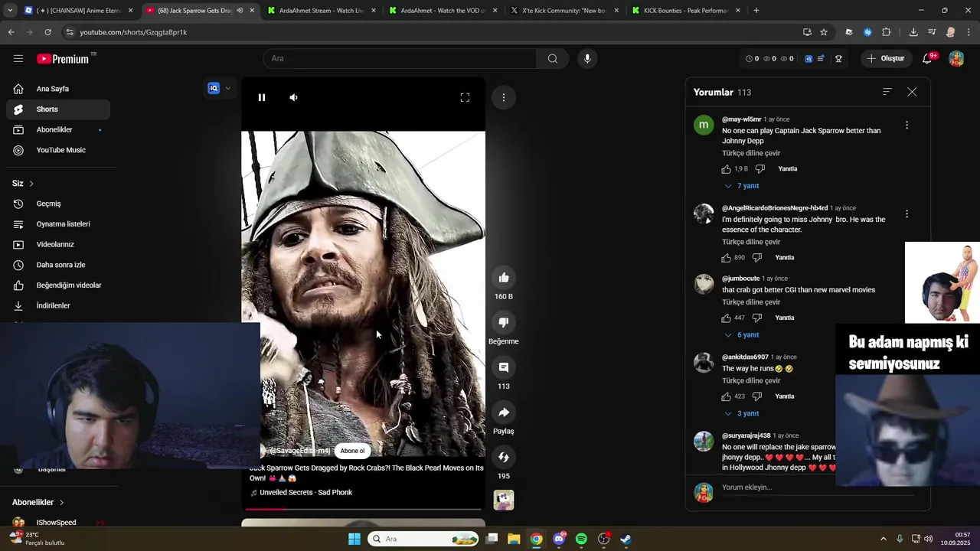This screenshot has width=980, height=551.
Task: Open YouTube Music in sidebar
Action: [58, 150]
